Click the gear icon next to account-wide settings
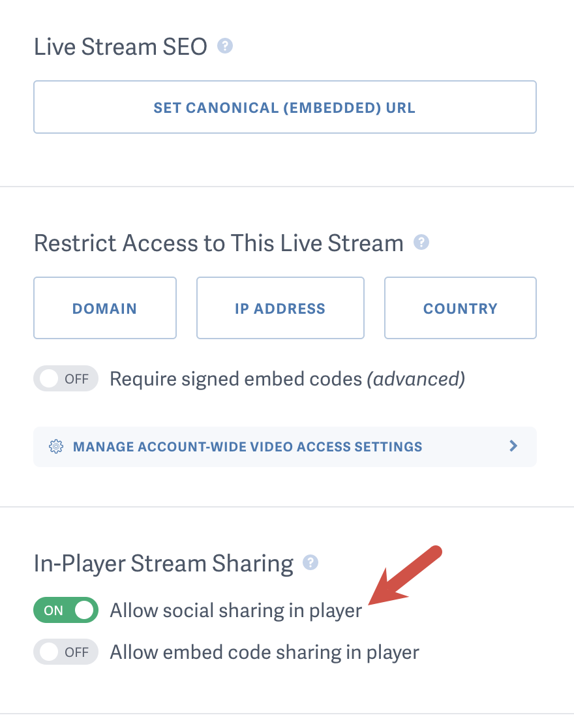Viewport: 574px width, 728px height. (x=57, y=446)
